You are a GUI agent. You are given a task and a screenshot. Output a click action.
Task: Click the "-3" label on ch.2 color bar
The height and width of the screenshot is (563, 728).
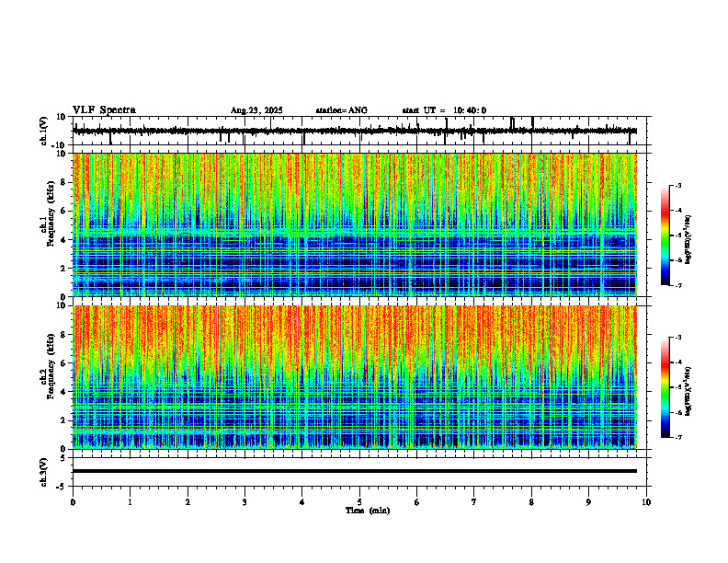point(678,338)
